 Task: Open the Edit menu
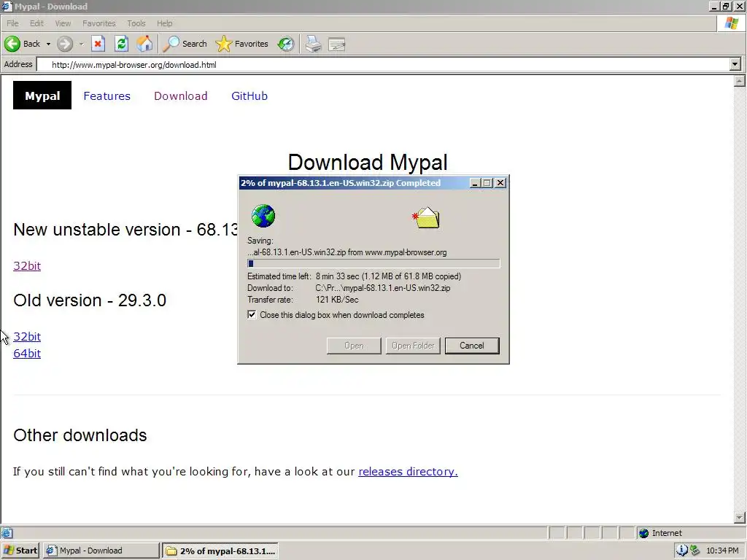[36, 23]
